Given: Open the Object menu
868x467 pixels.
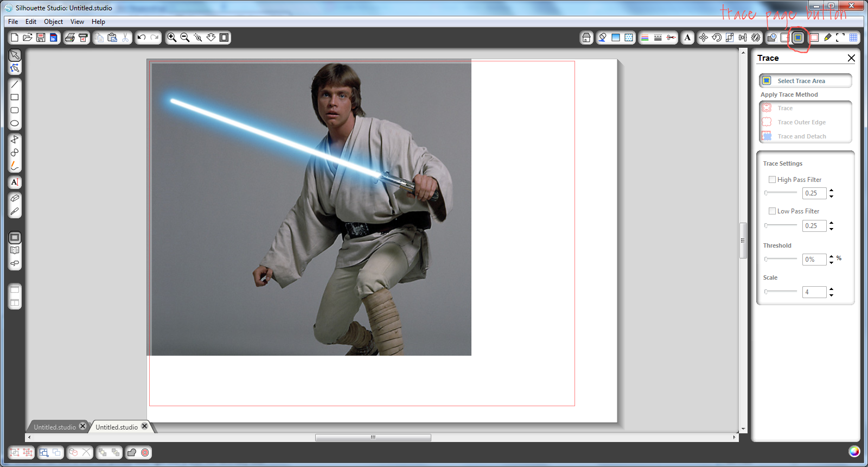Looking at the screenshot, I should [53, 22].
